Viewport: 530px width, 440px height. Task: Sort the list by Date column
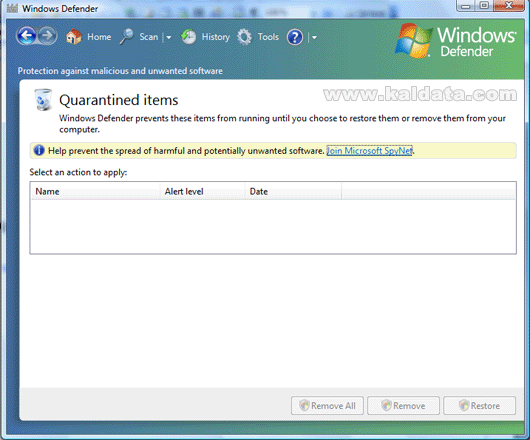[293, 192]
